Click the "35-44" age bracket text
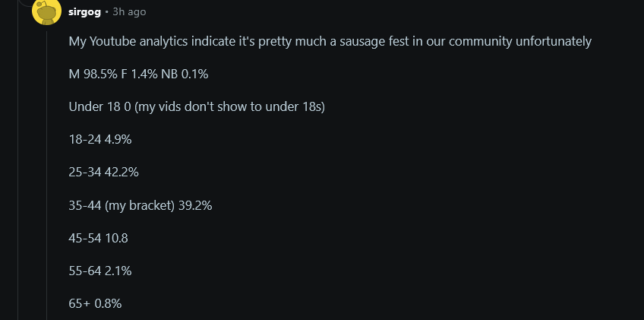Screen dimensions: 644x320 tap(84, 205)
